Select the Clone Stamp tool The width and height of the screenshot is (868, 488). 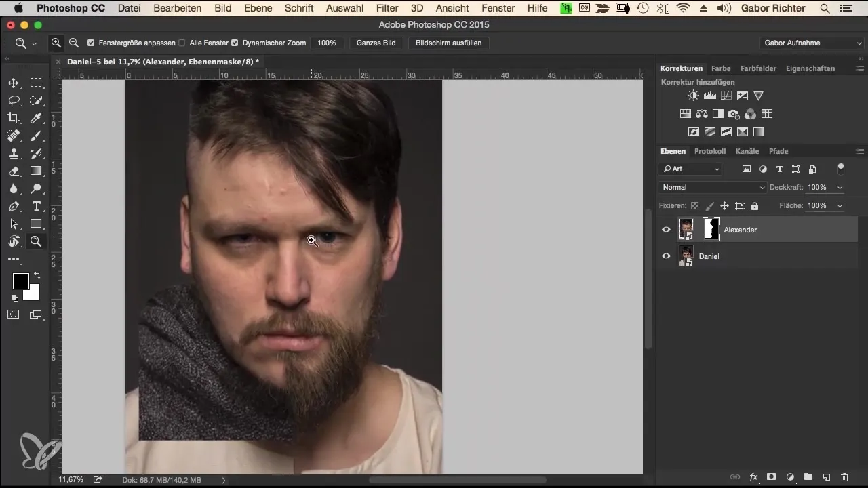(x=13, y=153)
